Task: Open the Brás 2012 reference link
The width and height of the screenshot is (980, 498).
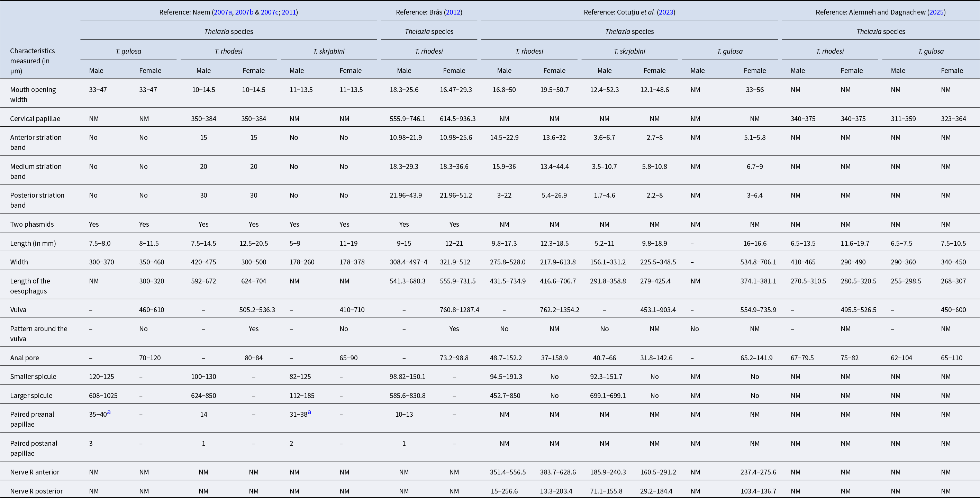Action: [x=453, y=12]
